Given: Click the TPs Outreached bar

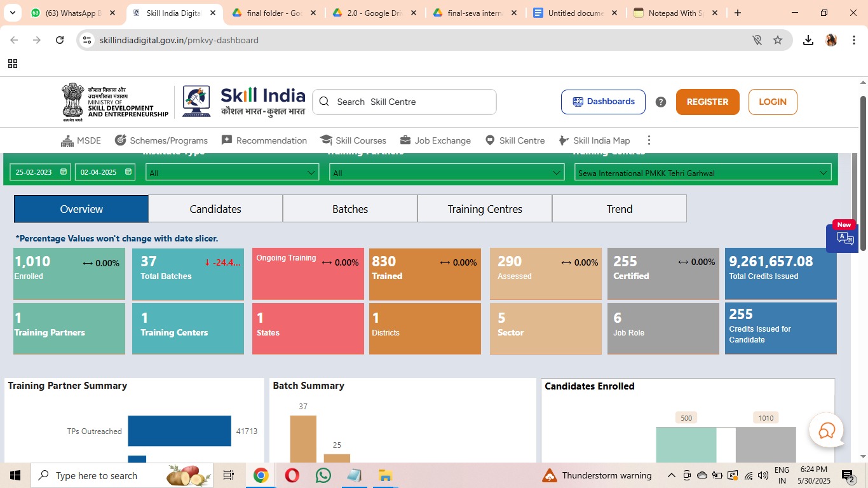Looking at the screenshot, I should [180, 431].
